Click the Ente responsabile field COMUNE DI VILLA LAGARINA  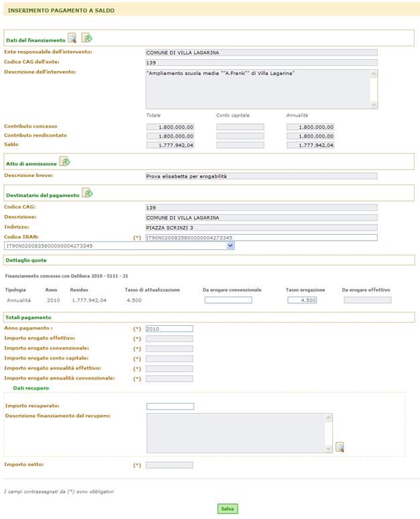(x=262, y=52)
